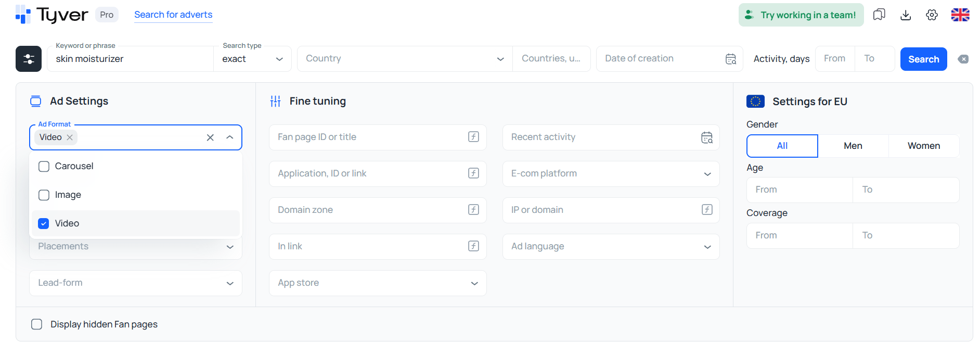Click the blue Search button

click(924, 59)
